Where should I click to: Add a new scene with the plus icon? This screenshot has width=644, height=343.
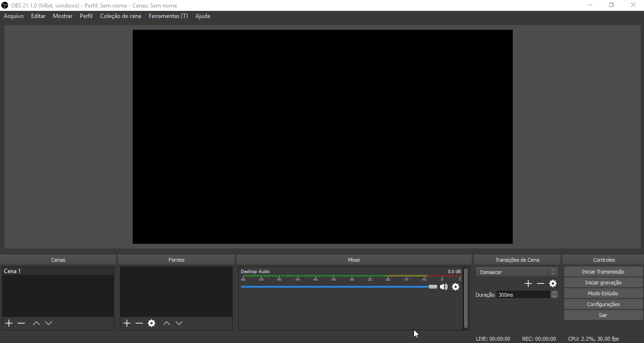pos(8,323)
